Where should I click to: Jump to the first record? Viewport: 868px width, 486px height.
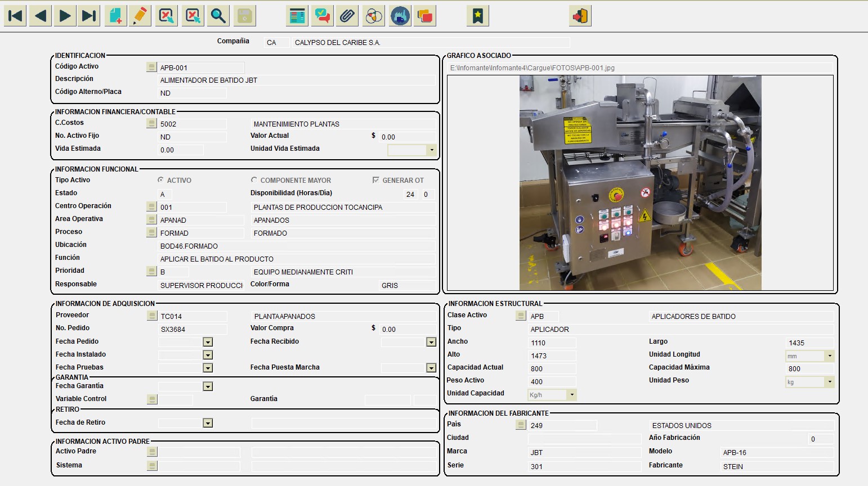15,16
